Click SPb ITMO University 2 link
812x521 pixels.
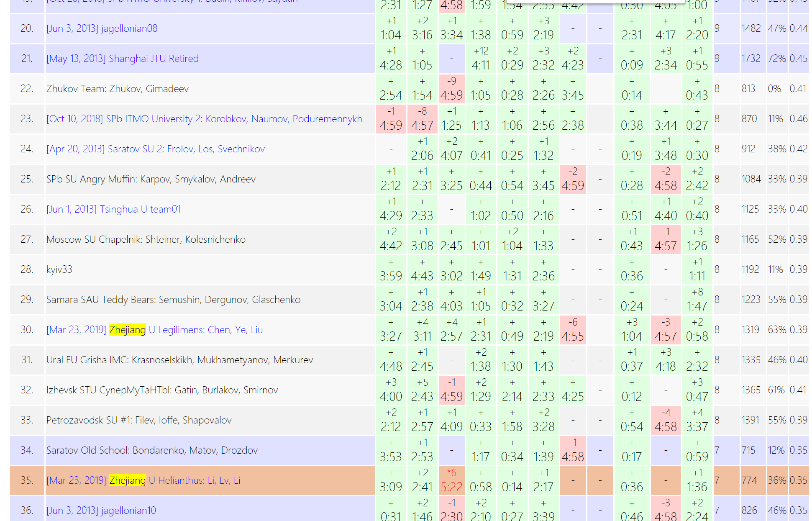pyautogui.click(x=204, y=119)
